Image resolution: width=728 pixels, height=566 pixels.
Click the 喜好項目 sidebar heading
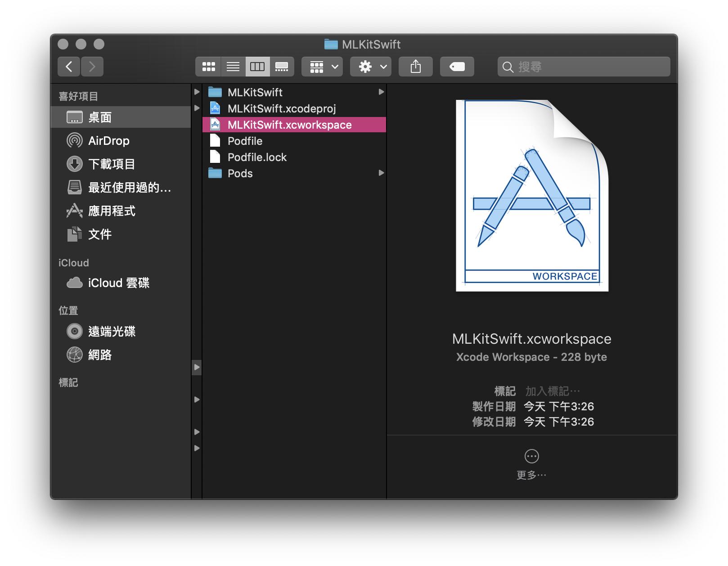click(x=78, y=96)
